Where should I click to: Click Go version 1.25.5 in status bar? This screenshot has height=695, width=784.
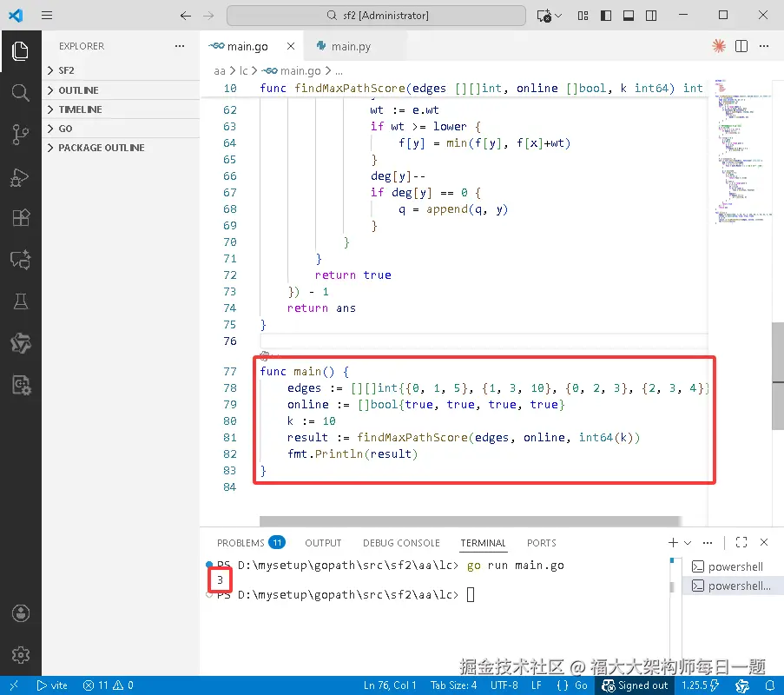tap(700, 685)
